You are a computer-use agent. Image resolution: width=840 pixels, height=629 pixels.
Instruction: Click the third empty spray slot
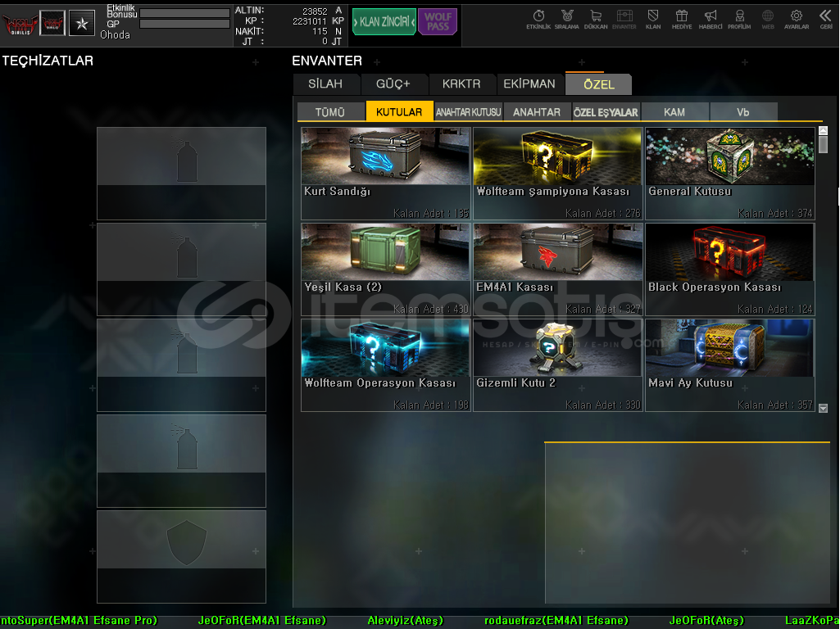181,365
